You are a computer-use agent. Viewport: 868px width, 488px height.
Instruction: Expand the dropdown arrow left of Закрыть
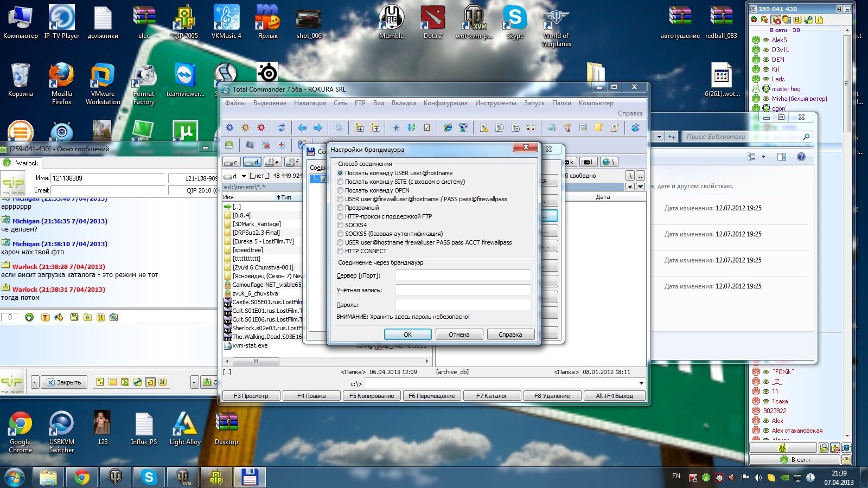(35, 382)
